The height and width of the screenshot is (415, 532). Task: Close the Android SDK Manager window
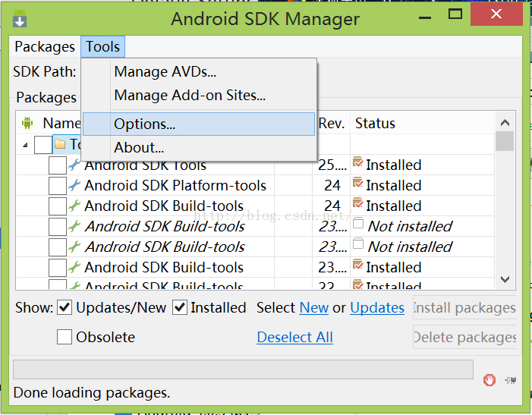click(x=496, y=14)
